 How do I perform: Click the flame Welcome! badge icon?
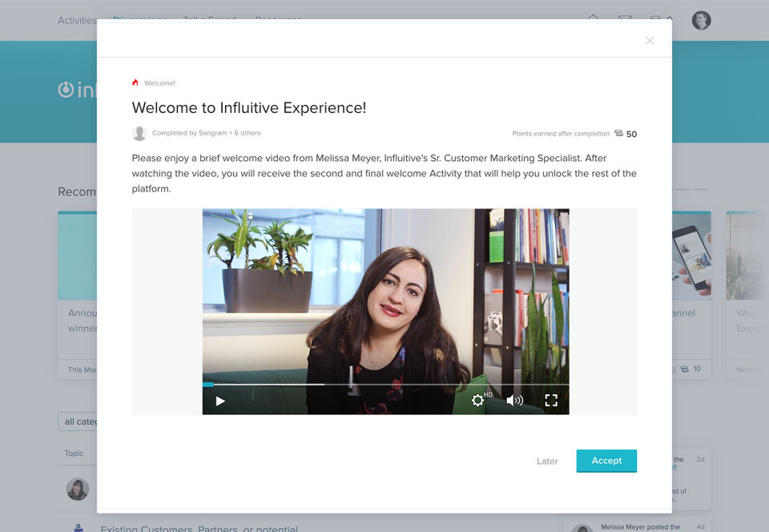coord(135,82)
